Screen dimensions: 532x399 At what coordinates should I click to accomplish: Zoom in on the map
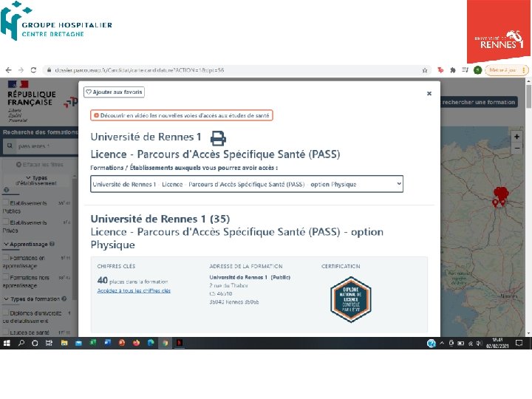coord(516,137)
